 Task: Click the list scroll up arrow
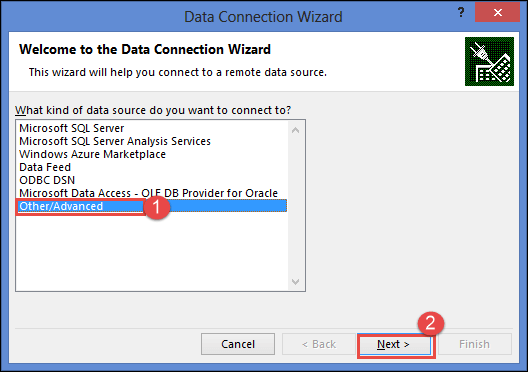tap(295, 130)
